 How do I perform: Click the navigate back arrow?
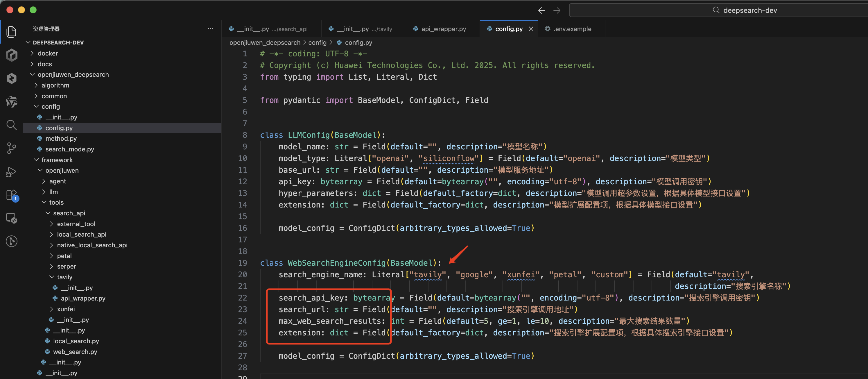click(541, 10)
